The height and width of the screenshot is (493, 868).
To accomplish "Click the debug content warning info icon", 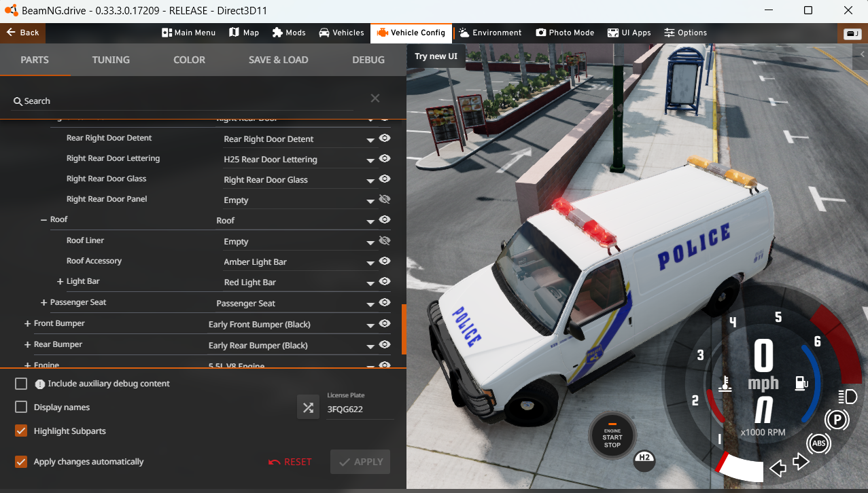I will point(40,384).
